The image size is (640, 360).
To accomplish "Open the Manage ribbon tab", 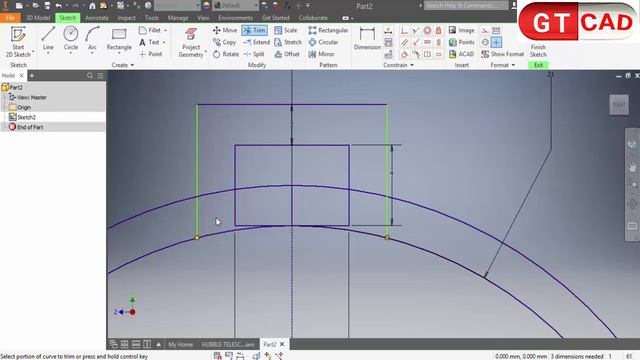I will [x=178, y=18].
